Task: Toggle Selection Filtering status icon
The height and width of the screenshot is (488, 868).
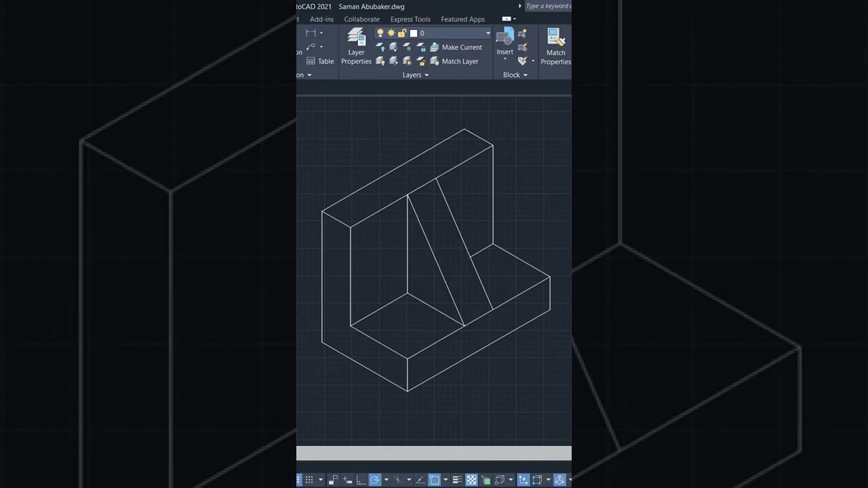Action: coord(536,480)
